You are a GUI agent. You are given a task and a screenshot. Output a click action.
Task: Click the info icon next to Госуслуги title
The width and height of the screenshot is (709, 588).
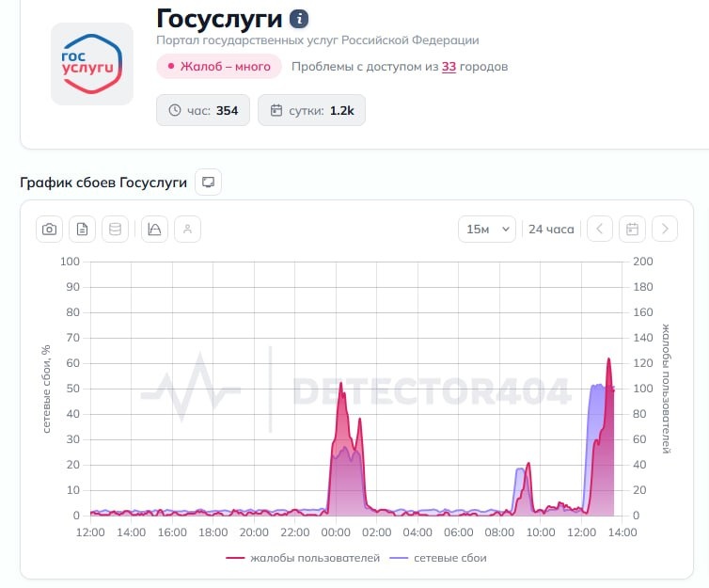click(x=298, y=19)
